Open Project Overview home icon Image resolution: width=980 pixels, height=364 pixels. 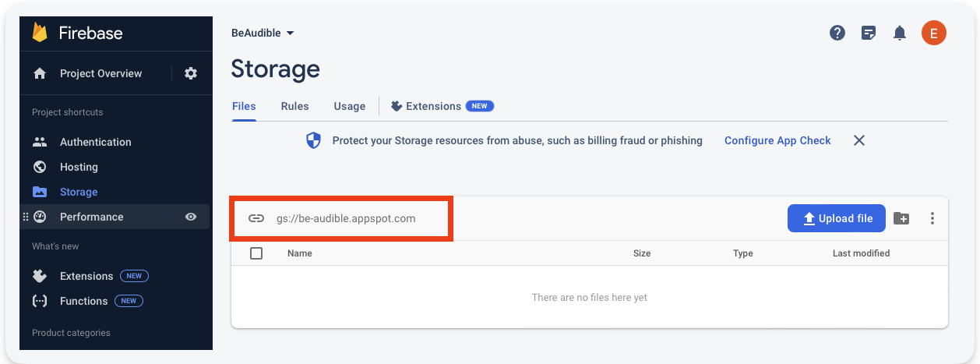click(x=40, y=73)
